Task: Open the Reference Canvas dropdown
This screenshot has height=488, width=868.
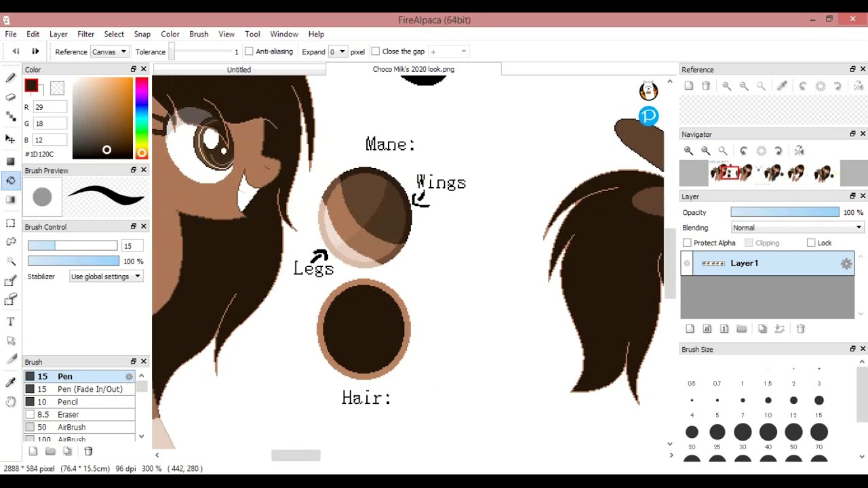Action: coord(109,52)
